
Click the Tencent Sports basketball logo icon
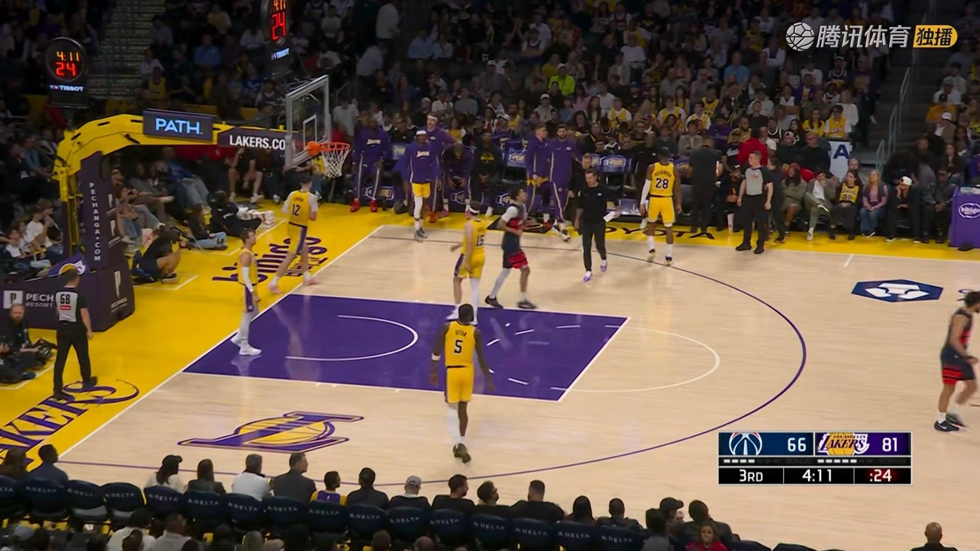click(x=799, y=36)
